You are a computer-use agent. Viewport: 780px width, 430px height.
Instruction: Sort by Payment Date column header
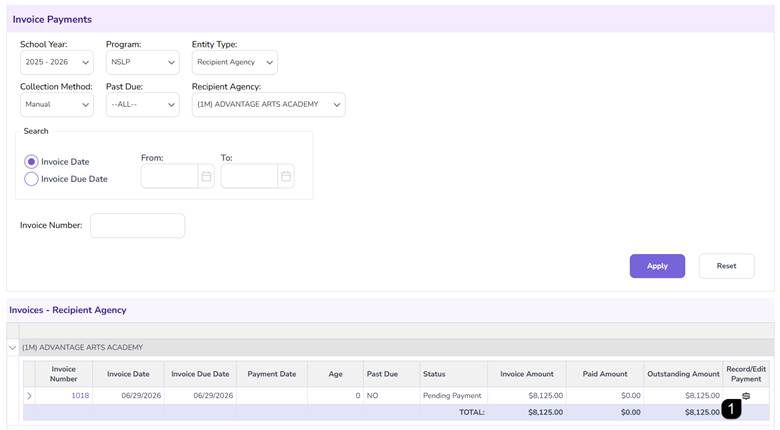(272, 374)
